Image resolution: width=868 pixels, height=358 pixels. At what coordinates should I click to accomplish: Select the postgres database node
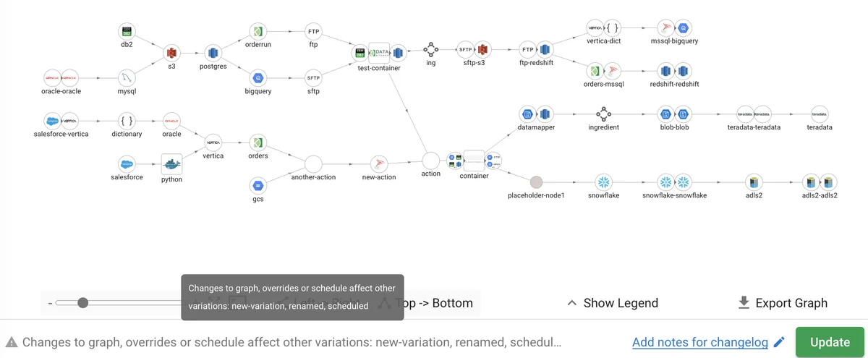[x=213, y=52]
